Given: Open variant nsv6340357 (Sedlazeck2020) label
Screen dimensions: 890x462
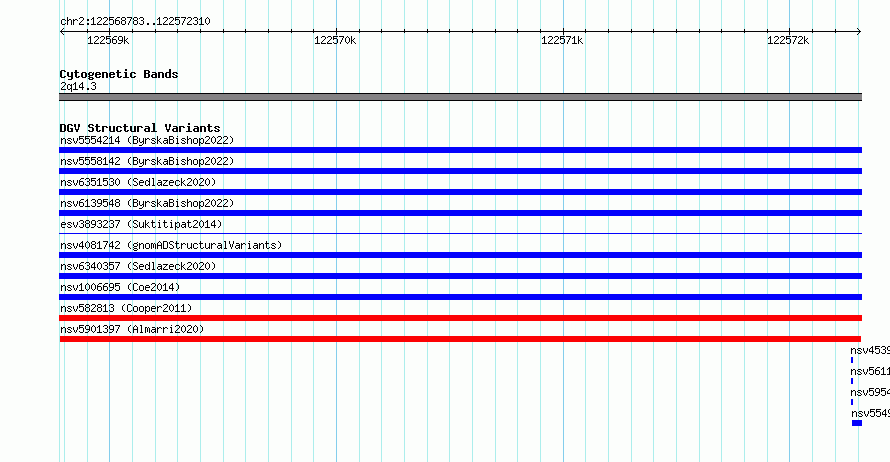Looking at the screenshot, I should (x=138, y=266).
